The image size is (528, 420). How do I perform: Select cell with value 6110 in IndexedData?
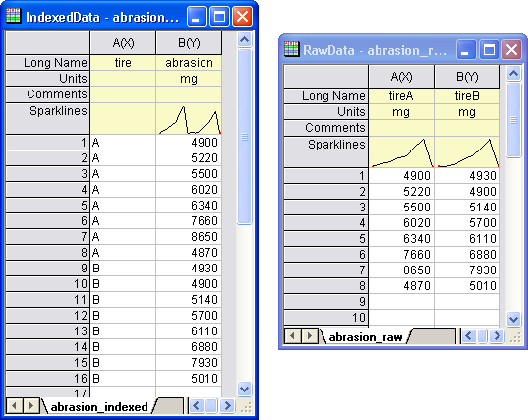pyautogui.click(x=189, y=331)
